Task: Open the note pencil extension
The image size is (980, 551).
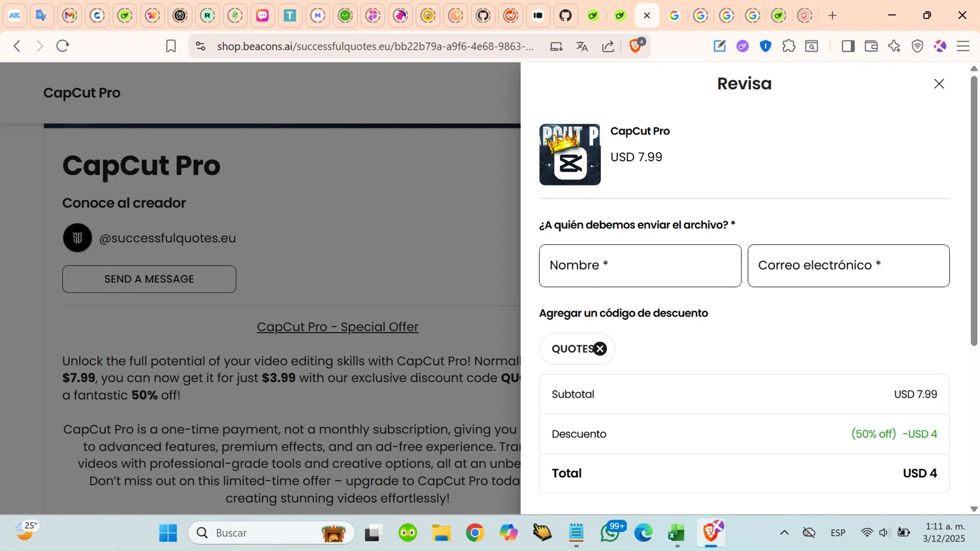Action: point(719,46)
